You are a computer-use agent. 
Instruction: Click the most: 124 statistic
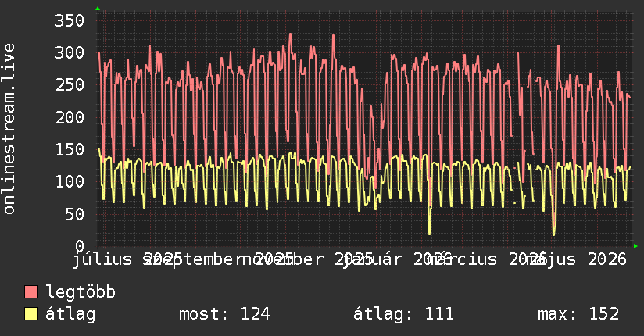(224, 314)
